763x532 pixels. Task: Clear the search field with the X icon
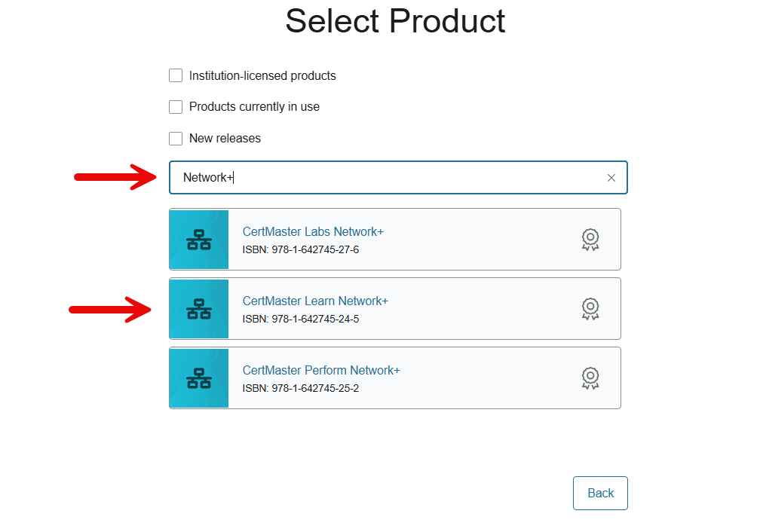(611, 178)
